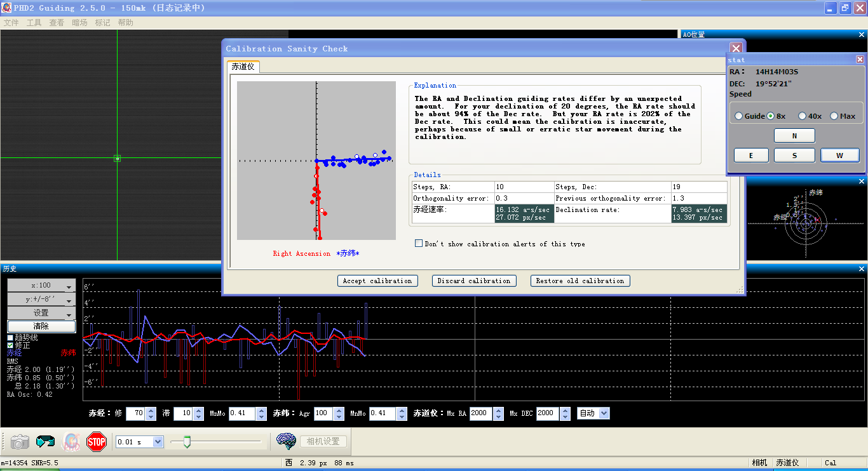Check Don't show calibration alerts
The image size is (868, 471).
pos(419,243)
